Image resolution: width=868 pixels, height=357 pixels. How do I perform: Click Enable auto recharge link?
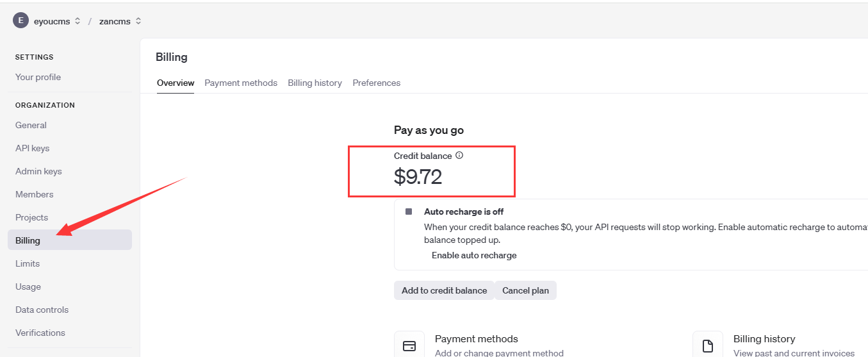(x=474, y=255)
